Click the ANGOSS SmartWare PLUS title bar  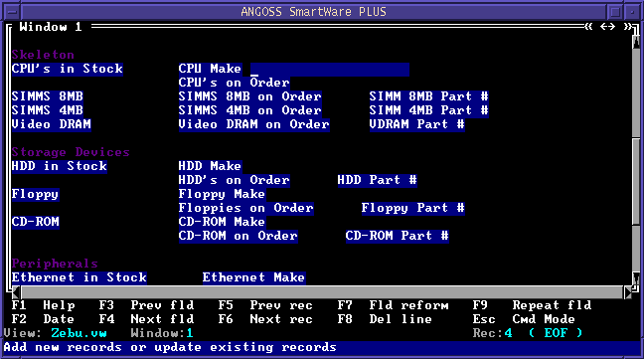314,12
